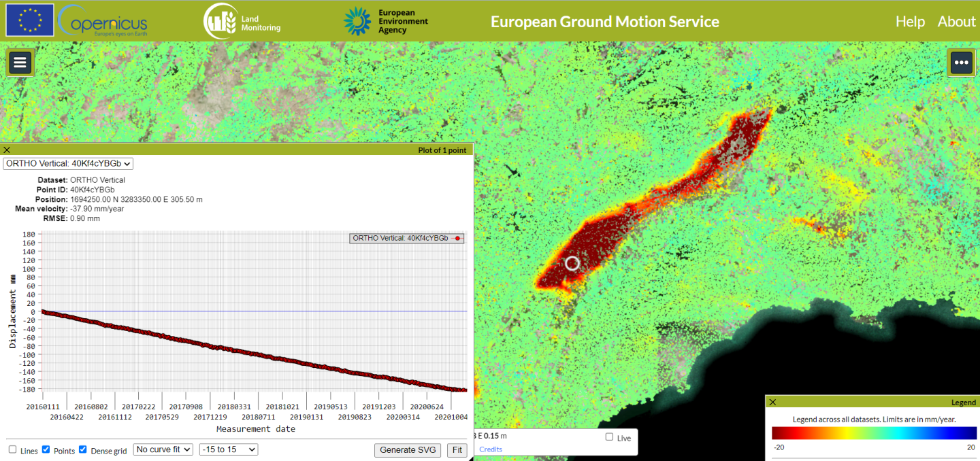Click the mm/year legend color bar
This screenshot has height=461, width=980.
873,433
